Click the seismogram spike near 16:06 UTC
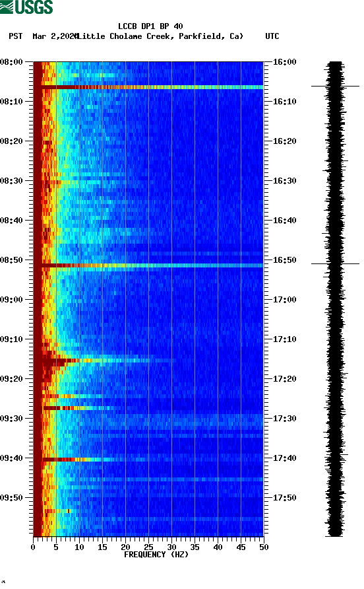The image size is (364, 589). [335, 87]
